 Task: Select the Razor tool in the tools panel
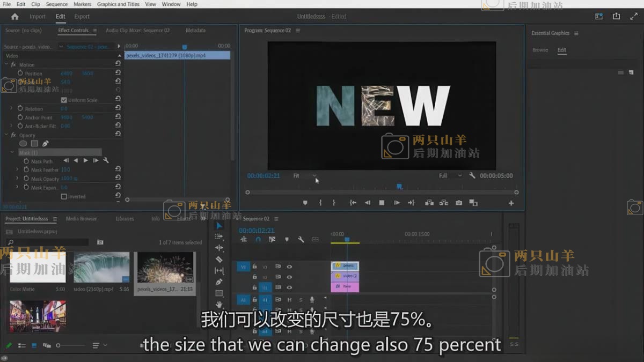click(219, 259)
